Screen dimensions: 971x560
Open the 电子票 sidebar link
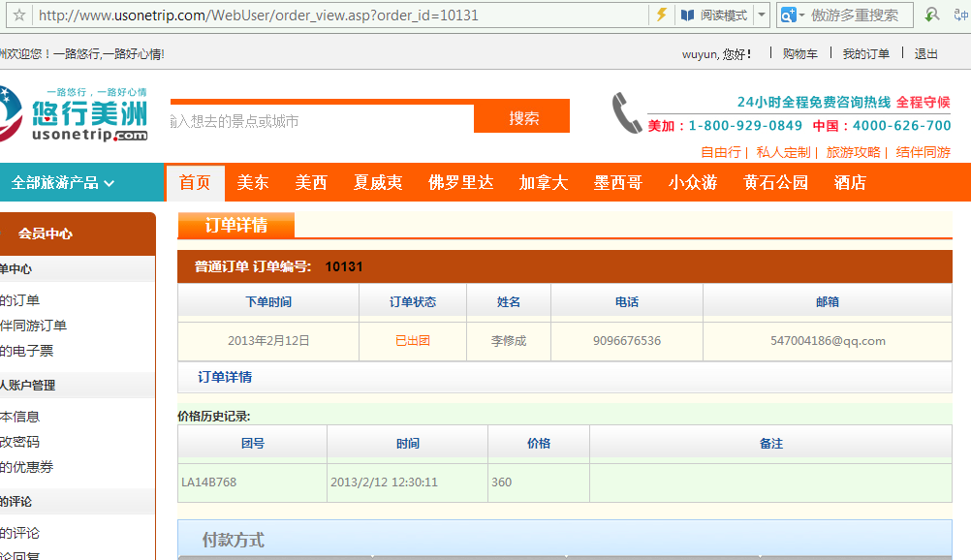click(26, 352)
